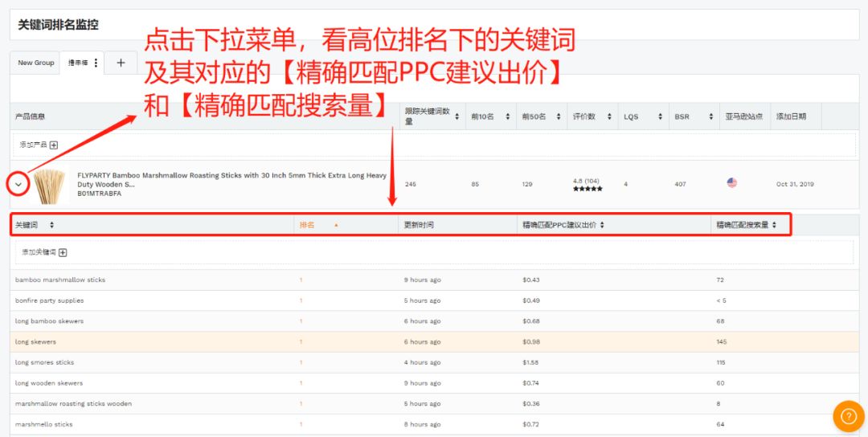Sort by 评价数 column arrows
Image resolution: width=868 pixels, height=437 pixels.
pyautogui.click(x=611, y=116)
